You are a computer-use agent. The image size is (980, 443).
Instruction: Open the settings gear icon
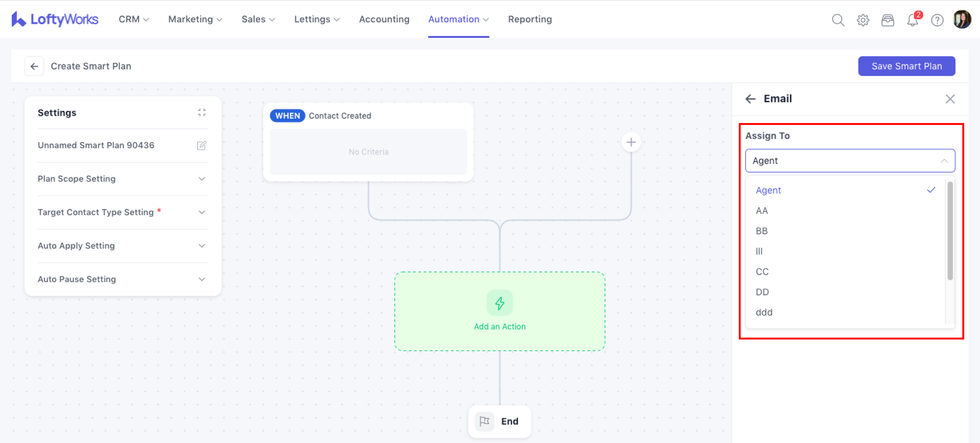click(x=863, y=20)
